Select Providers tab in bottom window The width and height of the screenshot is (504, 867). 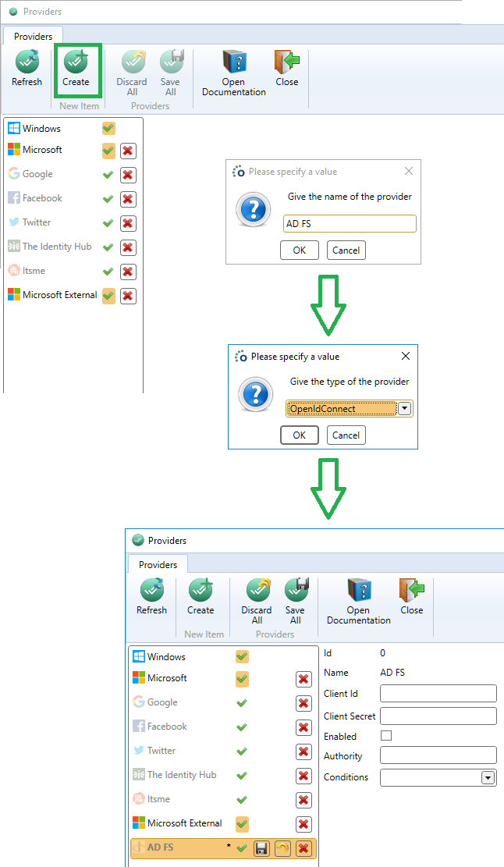(x=158, y=564)
